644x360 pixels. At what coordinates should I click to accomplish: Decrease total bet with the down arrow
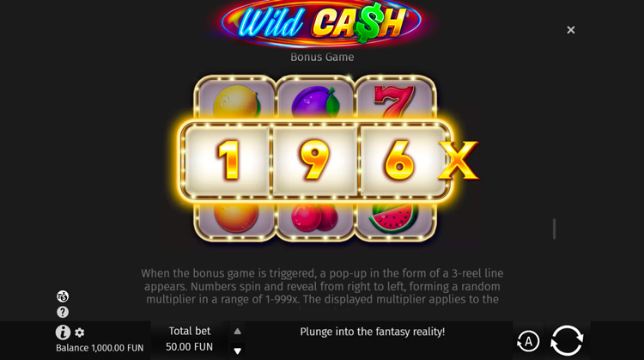point(237,351)
